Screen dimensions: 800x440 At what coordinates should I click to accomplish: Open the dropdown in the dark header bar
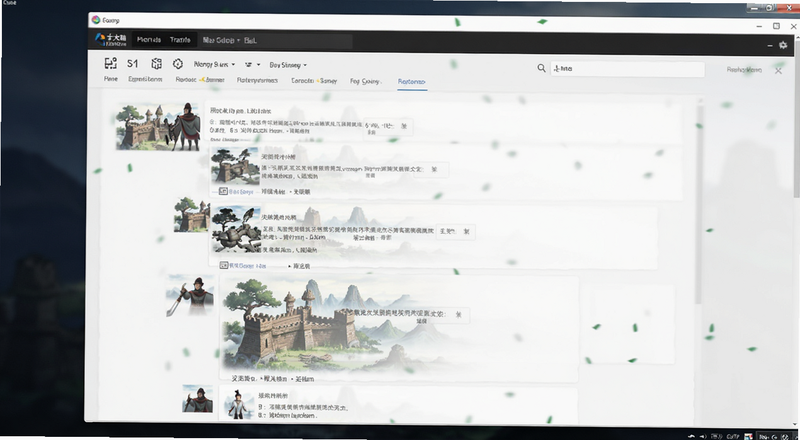pyautogui.click(x=221, y=40)
